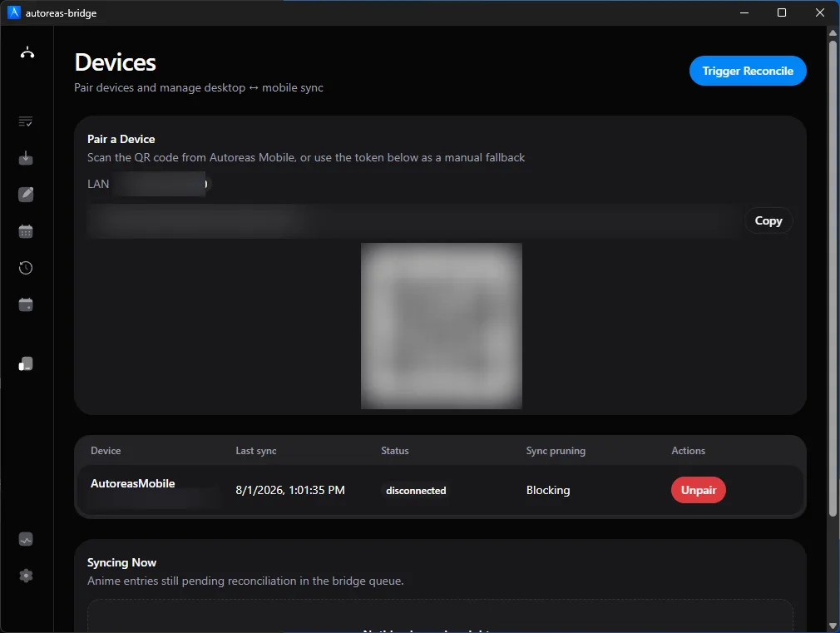Click the autoreas logo icon in sidebar
This screenshot has width=840, height=633.
pos(27,52)
